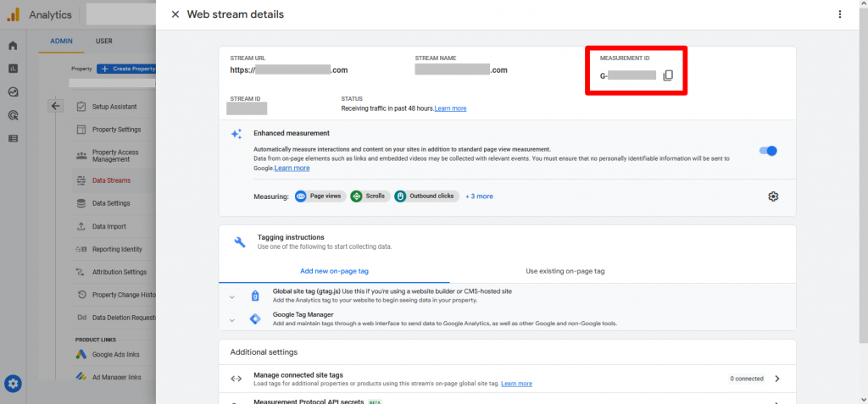
Task: Open Explore icon in left sidebar
Action: (x=13, y=92)
